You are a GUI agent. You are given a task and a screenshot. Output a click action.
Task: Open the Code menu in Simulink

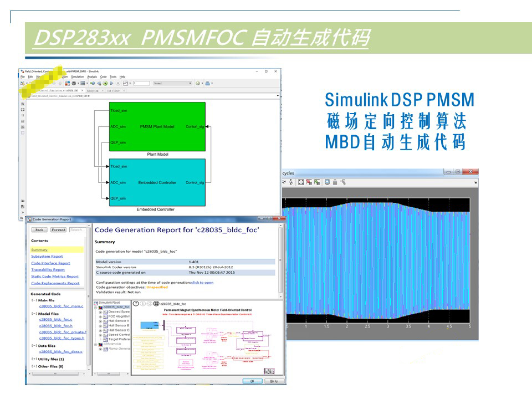tap(104, 76)
